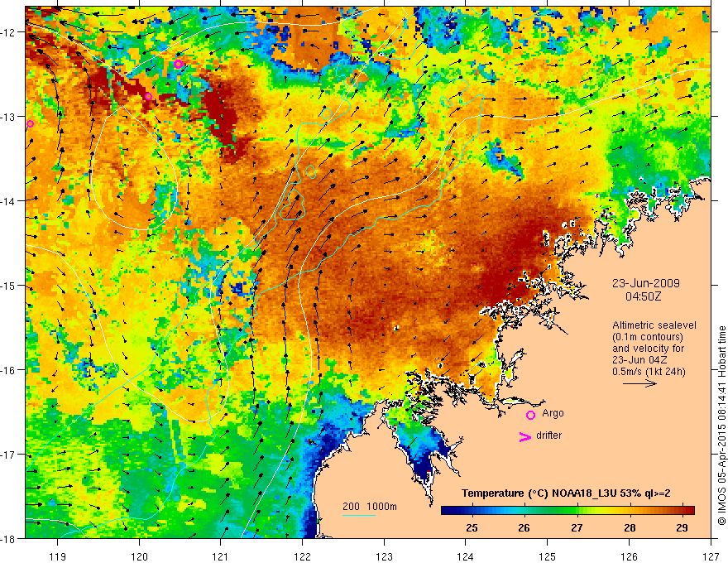The height and width of the screenshot is (563, 728).
Task: Select the Argo float marker near 118.7E, 13.1S
Action: pyautogui.click(x=30, y=123)
